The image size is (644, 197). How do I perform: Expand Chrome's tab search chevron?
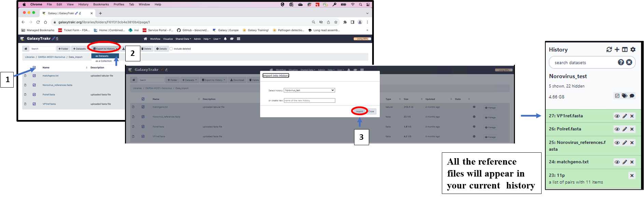[367, 13]
